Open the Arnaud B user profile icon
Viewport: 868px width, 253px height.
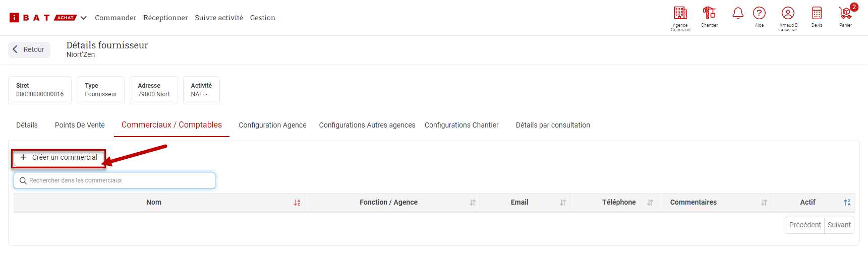(x=788, y=13)
